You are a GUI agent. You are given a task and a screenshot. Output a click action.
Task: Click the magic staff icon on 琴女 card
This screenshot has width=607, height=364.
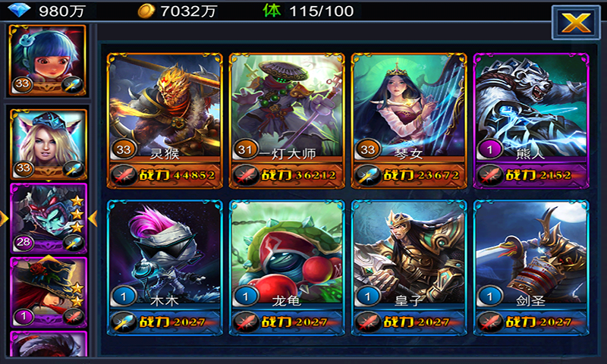point(368,175)
